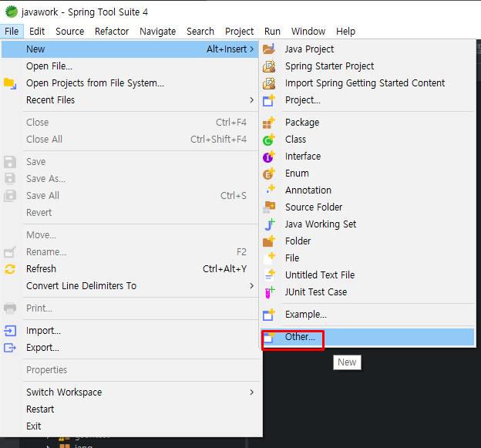Click Import Spring Getting Started Content icon
The image size is (481, 448).
point(269,83)
